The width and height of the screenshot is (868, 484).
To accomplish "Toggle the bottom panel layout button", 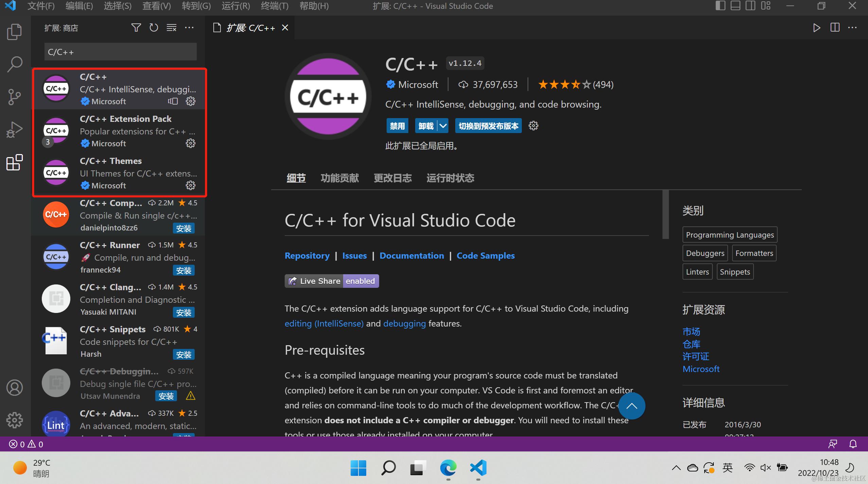I will [735, 6].
